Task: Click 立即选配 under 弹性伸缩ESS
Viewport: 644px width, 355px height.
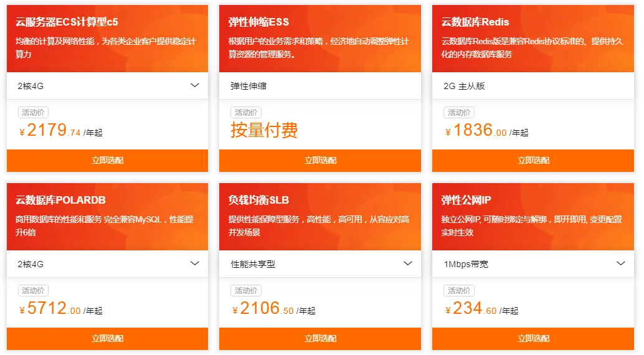Action: (320, 160)
